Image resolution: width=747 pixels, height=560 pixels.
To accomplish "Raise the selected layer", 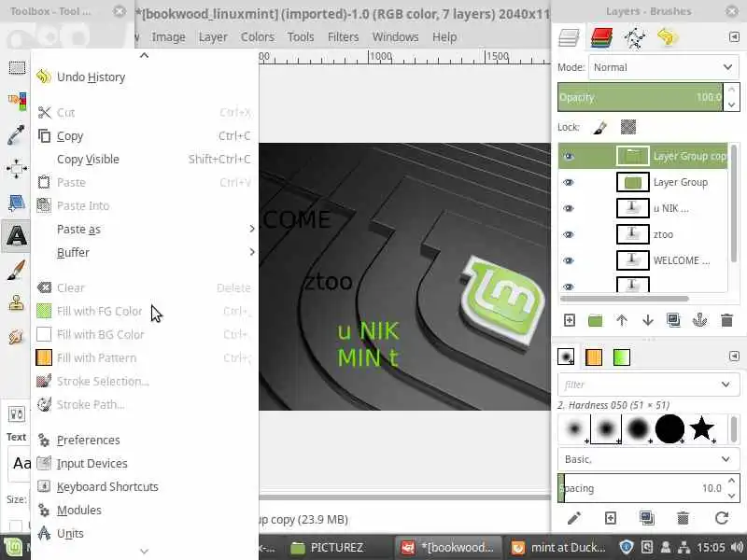I will [622, 320].
